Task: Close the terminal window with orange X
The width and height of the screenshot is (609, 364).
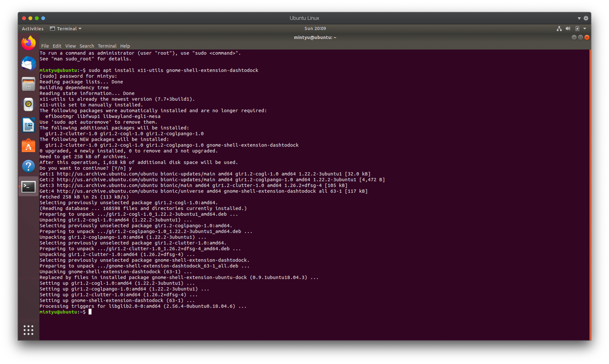Action: [x=587, y=37]
